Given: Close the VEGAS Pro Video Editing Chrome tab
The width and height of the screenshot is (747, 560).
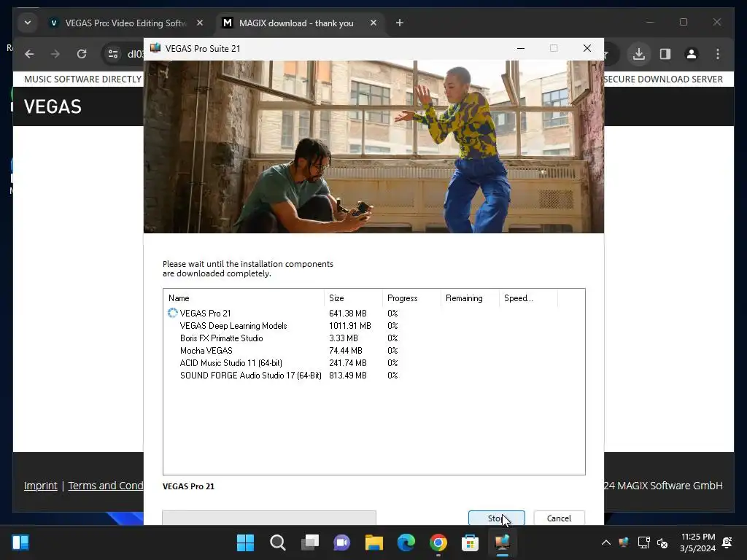Looking at the screenshot, I should 200,23.
